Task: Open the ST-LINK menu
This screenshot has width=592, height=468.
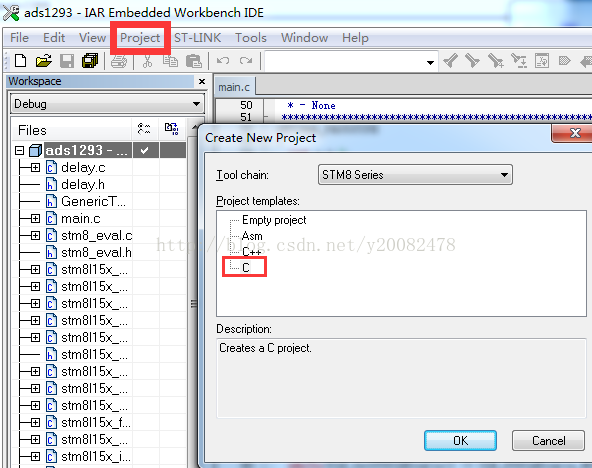Action: pyautogui.click(x=197, y=38)
